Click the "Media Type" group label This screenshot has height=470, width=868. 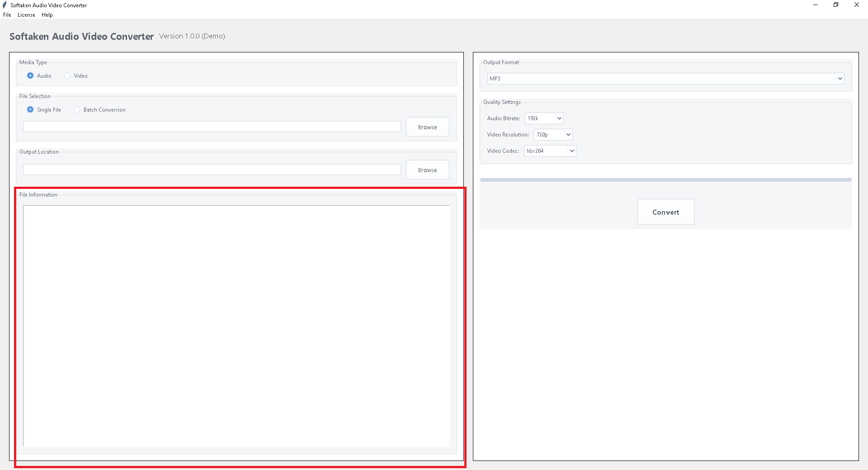(33, 62)
